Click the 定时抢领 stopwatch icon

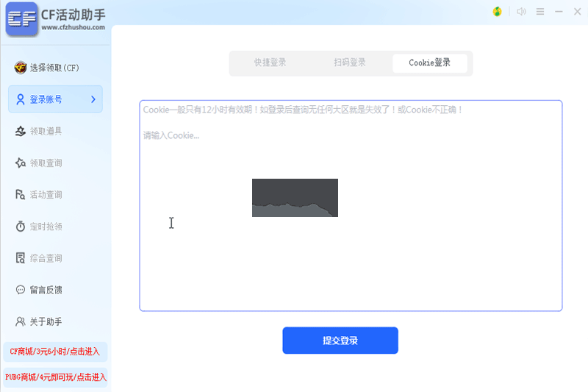pos(21,227)
